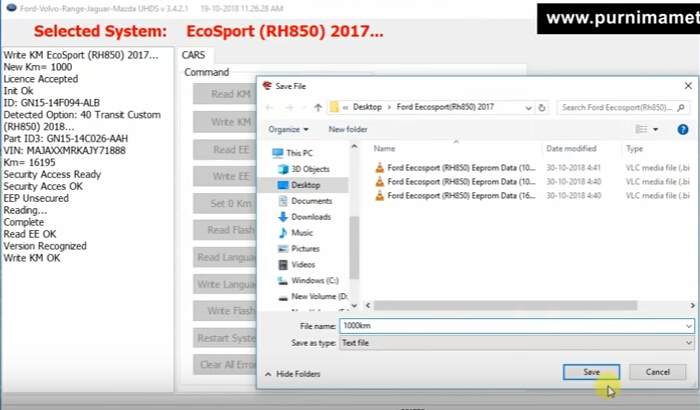The image size is (700, 410).
Task: Click the Refresh icon beside address bar
Action: [542, 108]
